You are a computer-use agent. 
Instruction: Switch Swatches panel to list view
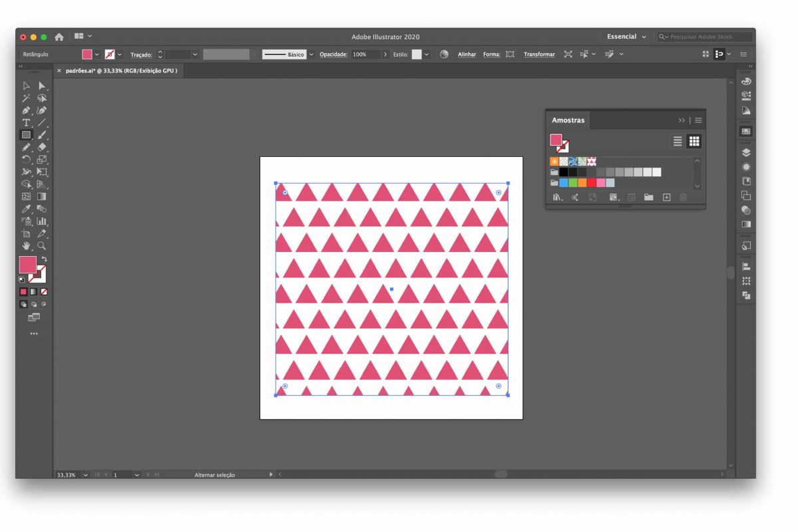[x=678, y=141]
